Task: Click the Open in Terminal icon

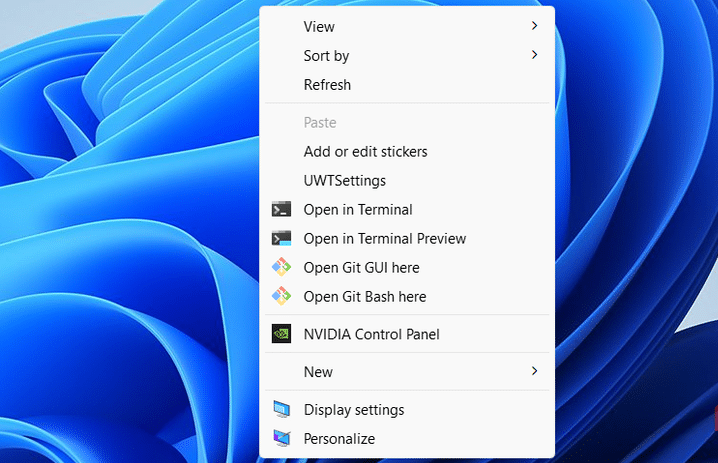Action: click(281, 209)
